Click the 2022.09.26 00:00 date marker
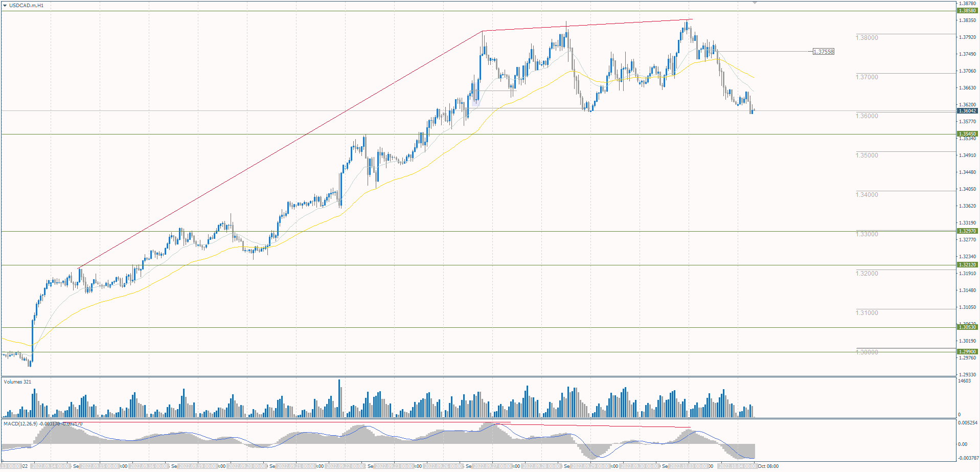This screenshot has width=980, height=472. tap(443, 466)
